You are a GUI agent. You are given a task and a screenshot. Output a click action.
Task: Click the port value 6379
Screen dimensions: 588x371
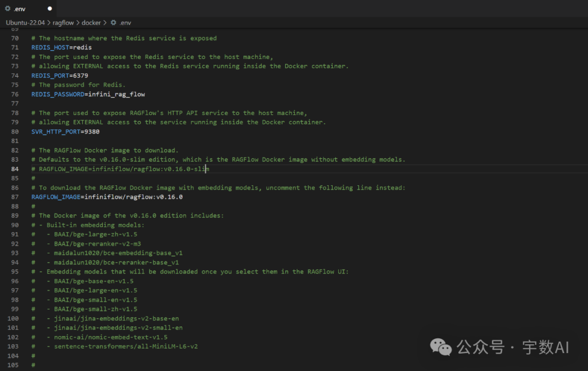(x=81, y=75)
